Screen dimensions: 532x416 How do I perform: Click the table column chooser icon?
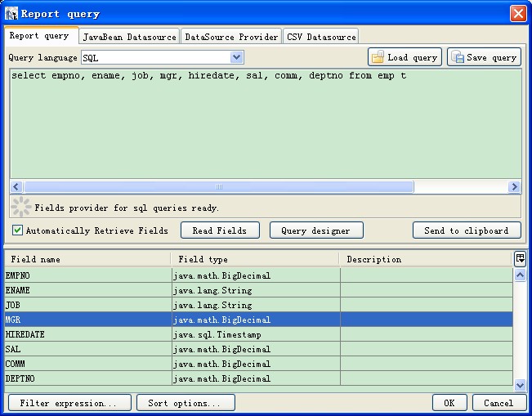pos(520,258)
